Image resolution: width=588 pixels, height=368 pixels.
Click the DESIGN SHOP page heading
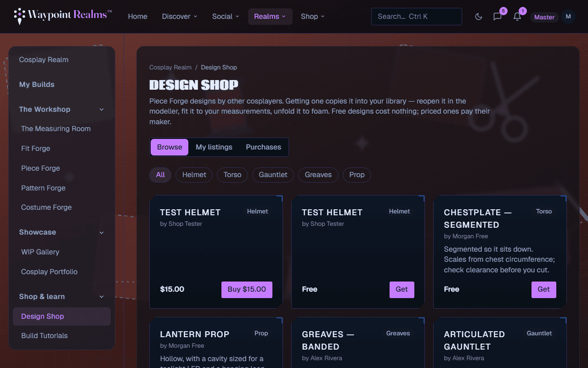[x=194, y=85]
